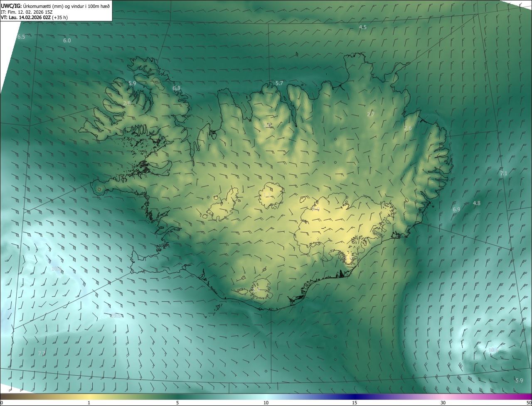The width and height of the screenshot is (532, 406).
Task: Click the 2.8 value label on the map
Action: tap(127, 103)
